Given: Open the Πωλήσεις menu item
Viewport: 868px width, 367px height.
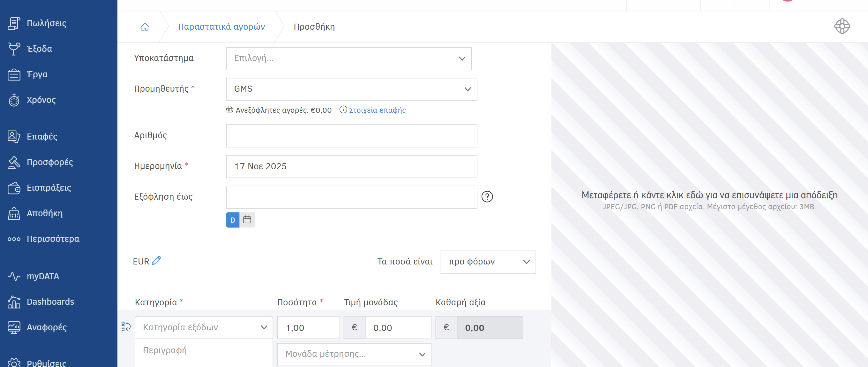Looking at the screenshot, I should [x=46, y=23].
